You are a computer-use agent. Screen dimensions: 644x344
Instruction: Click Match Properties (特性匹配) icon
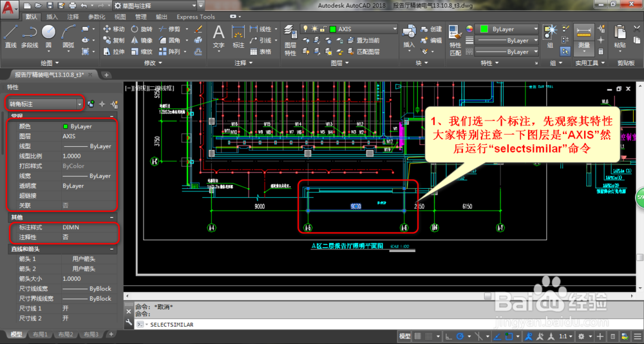(455, 41)
